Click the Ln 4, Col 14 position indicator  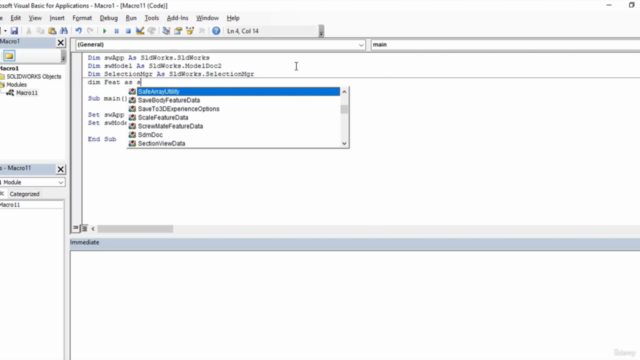click(243, 31)
